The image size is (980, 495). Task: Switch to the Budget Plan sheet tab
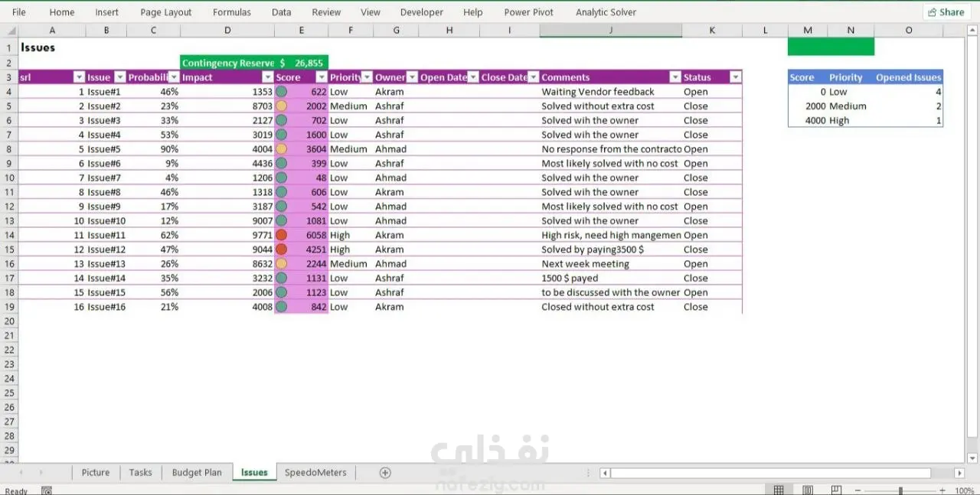(197, 473)
